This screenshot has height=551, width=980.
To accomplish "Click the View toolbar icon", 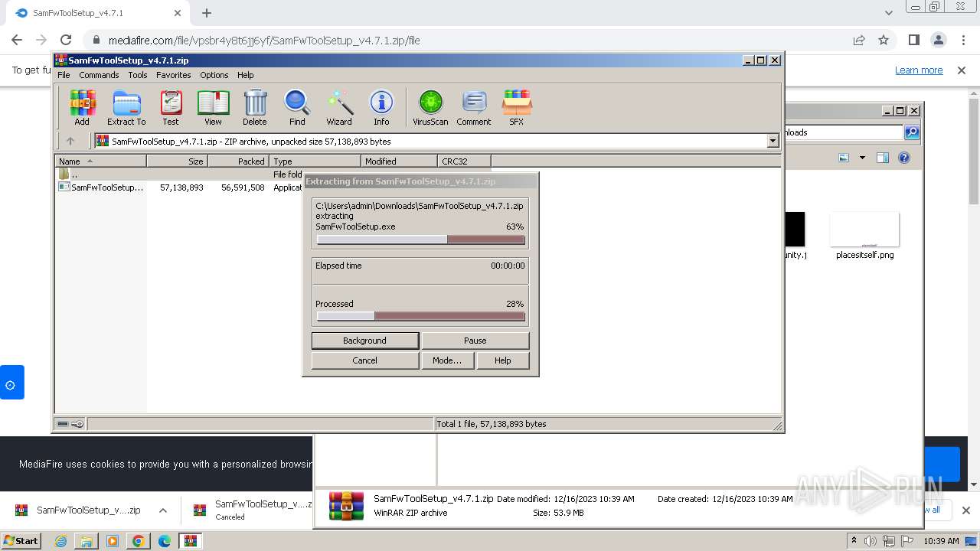I will 213,107.
